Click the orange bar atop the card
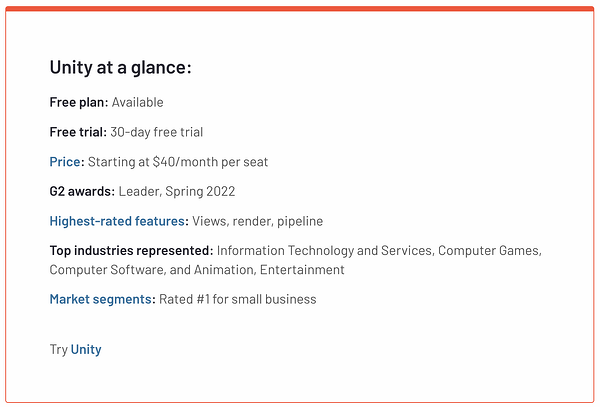The height and width of the screenshot is (407, 600). 300,9
